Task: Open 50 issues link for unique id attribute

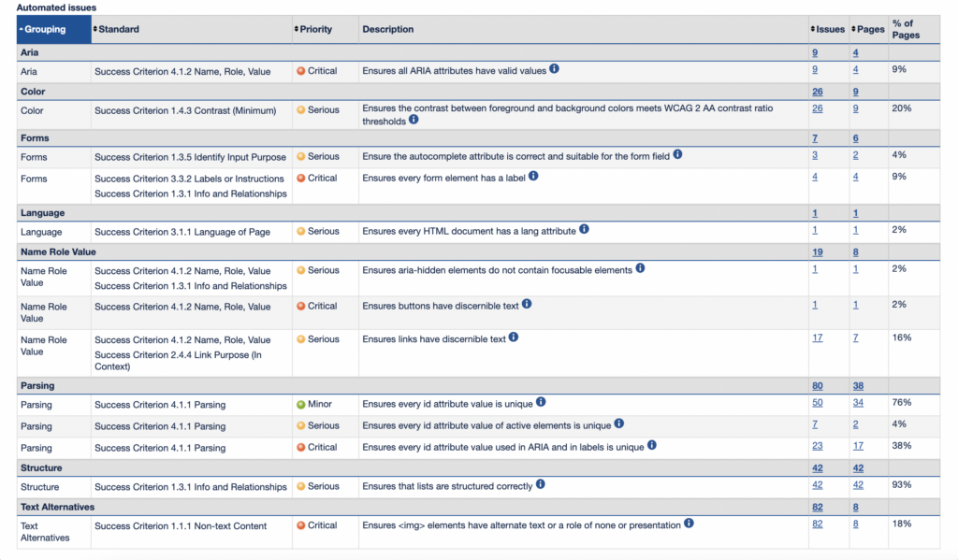Action: 818,403
